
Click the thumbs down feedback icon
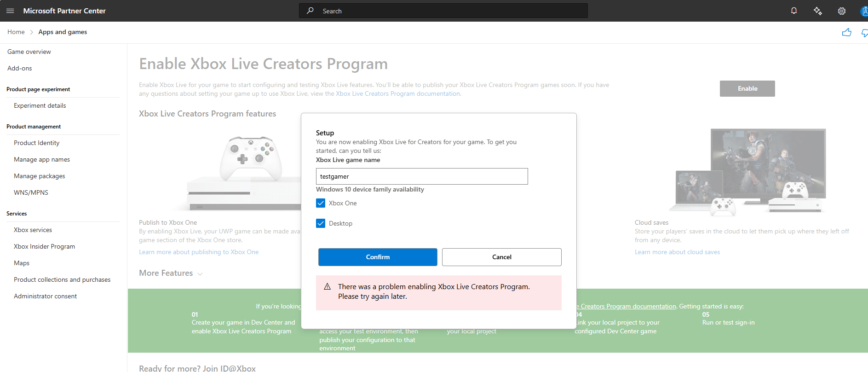(x=865, y=33)
